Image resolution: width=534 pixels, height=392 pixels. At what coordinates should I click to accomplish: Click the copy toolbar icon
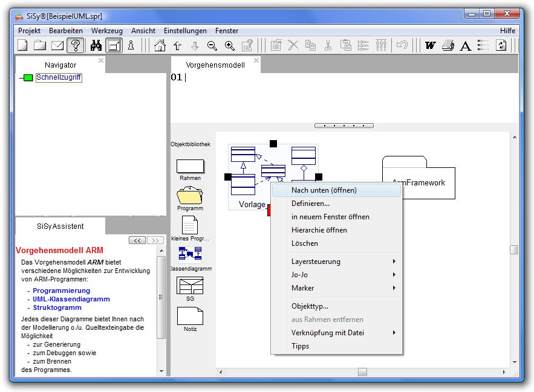pos(311,45)
